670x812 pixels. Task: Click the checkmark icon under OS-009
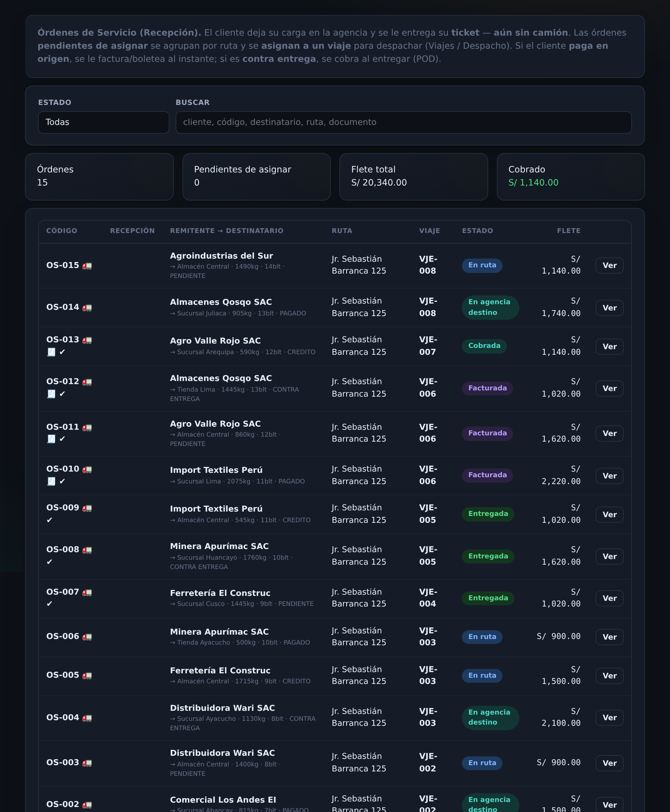pyautogui.click(x=49, y=520)
